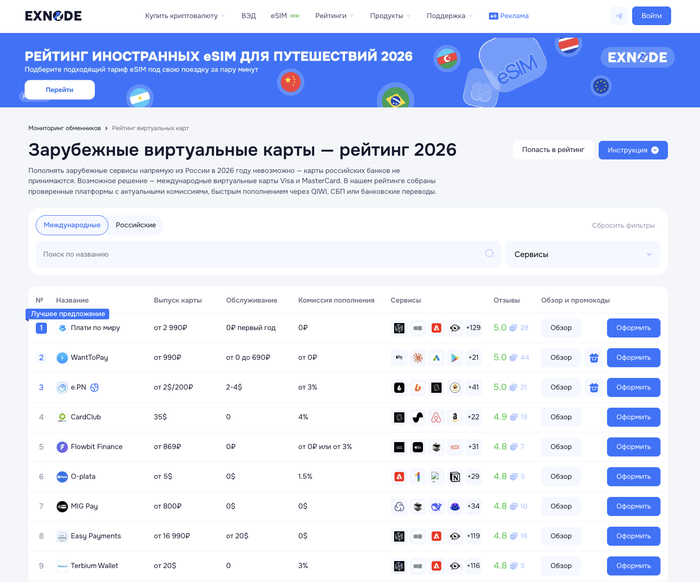Image resolution: width=700 pixels, height=582 pixels.
Task: Switch to the Российские filter toggle
Action: [x=136, y=225]
